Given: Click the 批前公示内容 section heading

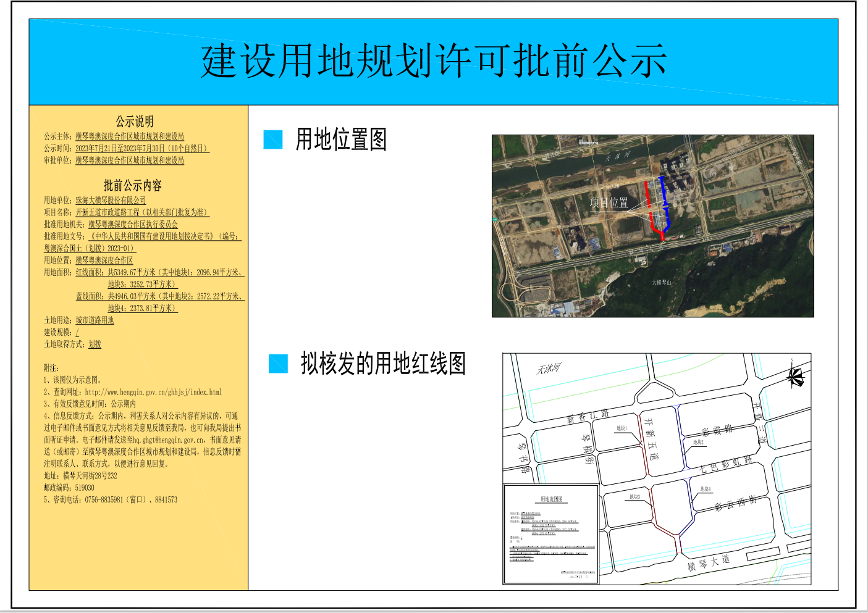Looking at the screenshot, I should click(x=132, y=185).
